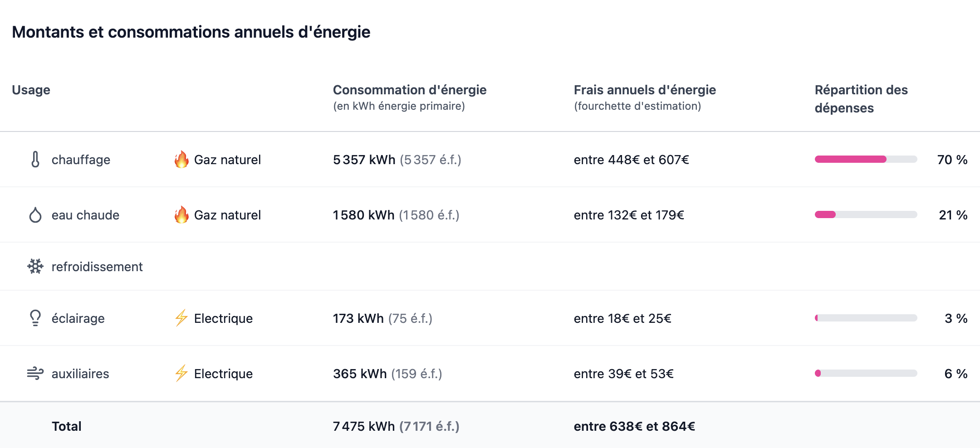Click the Consommation d'énergie column header

[409, 90]
